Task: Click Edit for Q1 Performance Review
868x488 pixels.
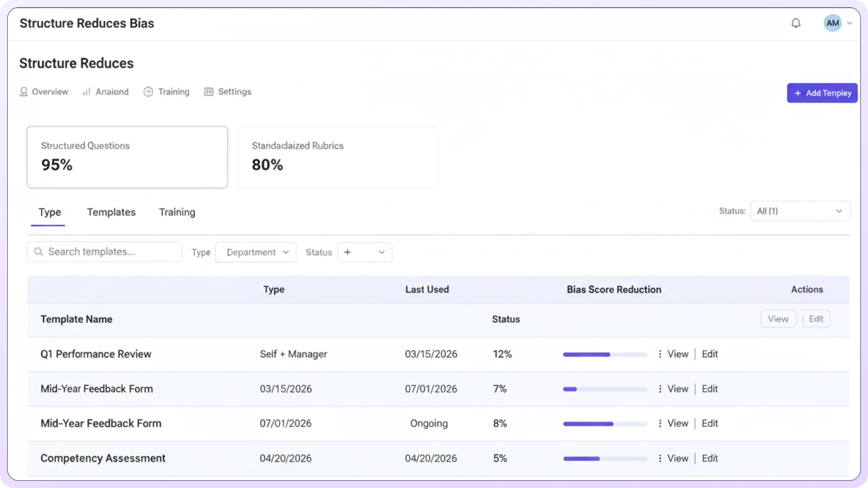Action: coord(710,354)
